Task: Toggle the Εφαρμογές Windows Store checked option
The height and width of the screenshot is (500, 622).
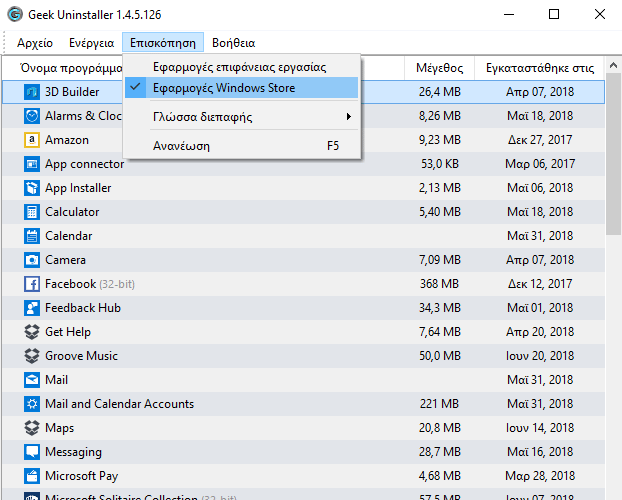Action: coord(242,88)
